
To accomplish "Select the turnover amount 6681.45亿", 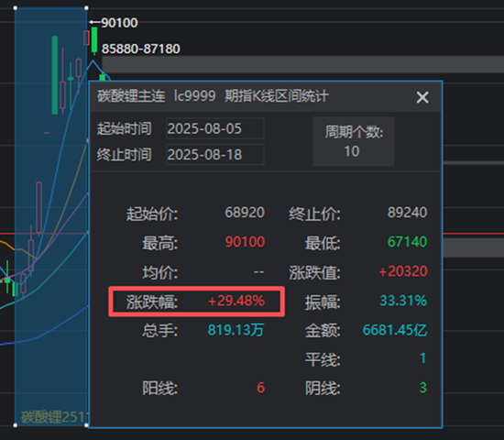I will pyautogui.click(x=395, y=330).
